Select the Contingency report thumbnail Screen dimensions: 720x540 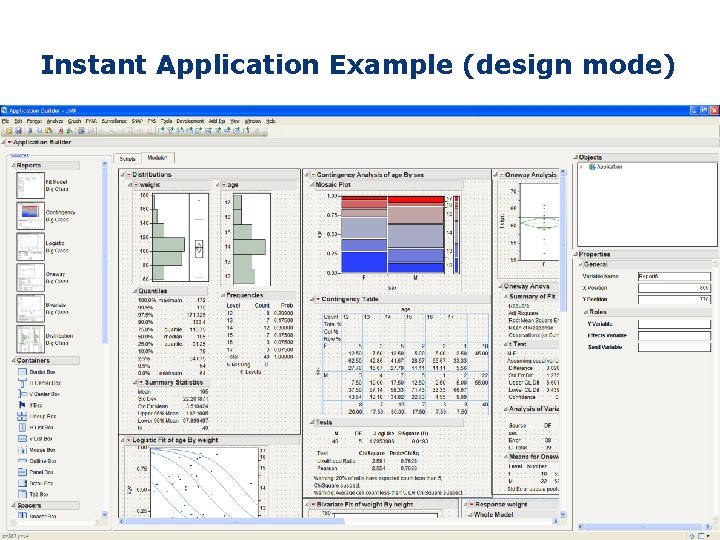pyautogui.click(x=30, y=216)
